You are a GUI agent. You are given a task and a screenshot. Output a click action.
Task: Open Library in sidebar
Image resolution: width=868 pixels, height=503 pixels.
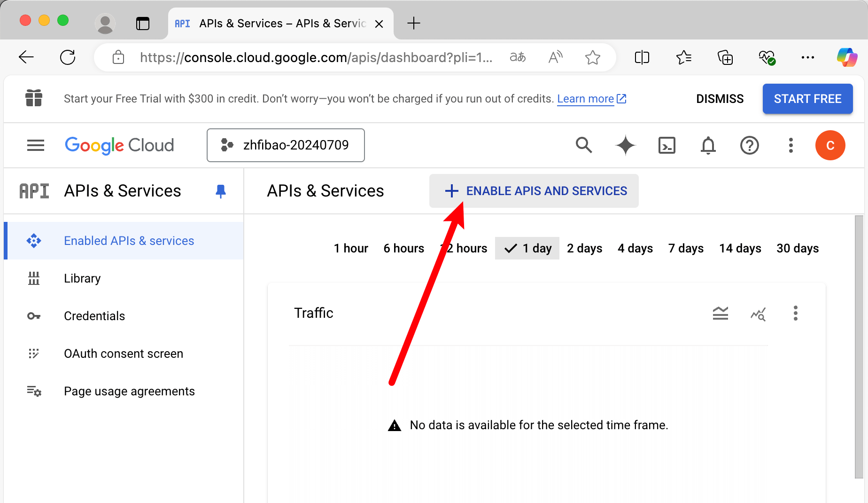click(124, 278)
